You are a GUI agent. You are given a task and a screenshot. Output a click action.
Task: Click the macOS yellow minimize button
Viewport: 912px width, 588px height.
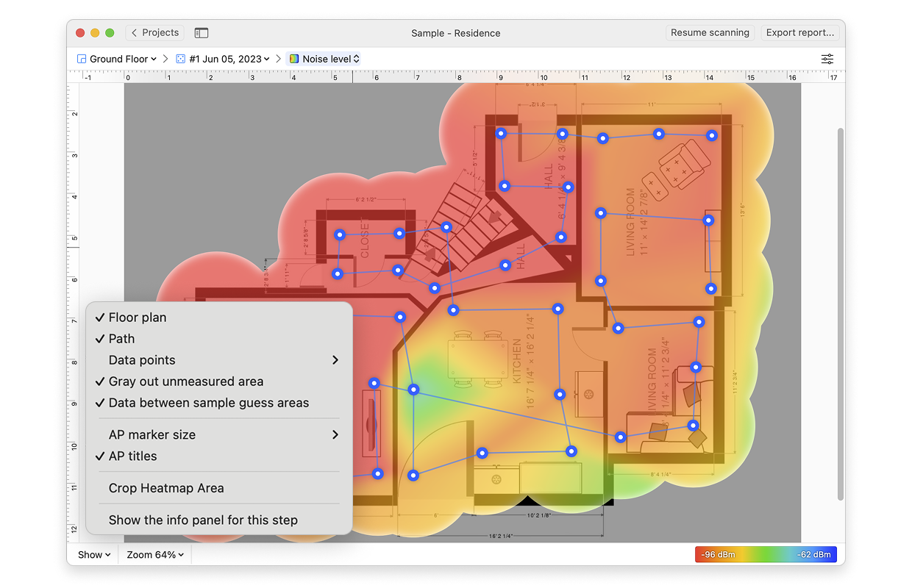(95, 33)
